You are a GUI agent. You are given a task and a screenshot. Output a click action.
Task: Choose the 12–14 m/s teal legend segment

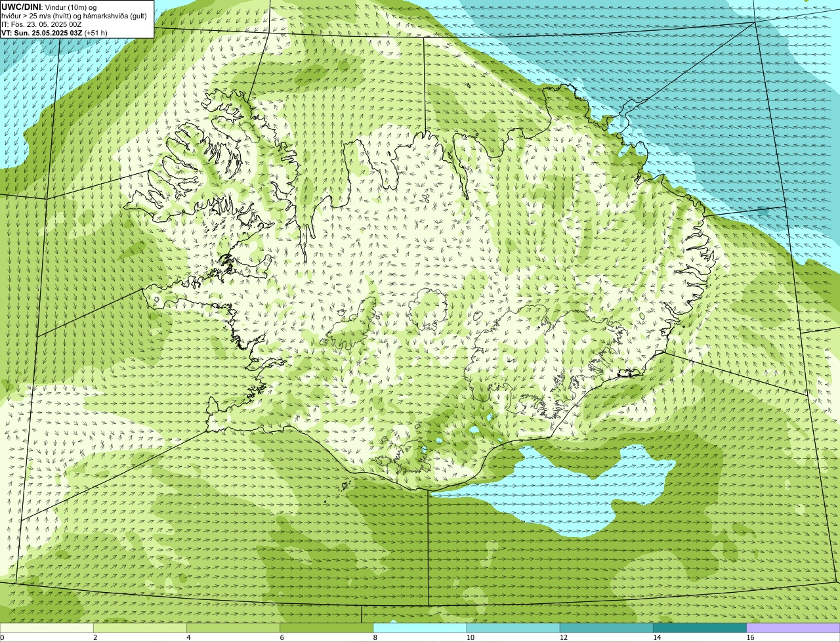606,628
